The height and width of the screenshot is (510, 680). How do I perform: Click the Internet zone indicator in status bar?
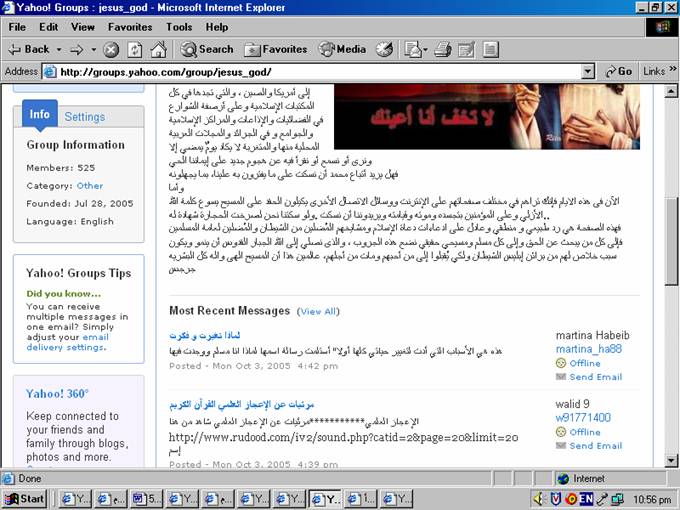pyautogui.click(x=582, y=478)
